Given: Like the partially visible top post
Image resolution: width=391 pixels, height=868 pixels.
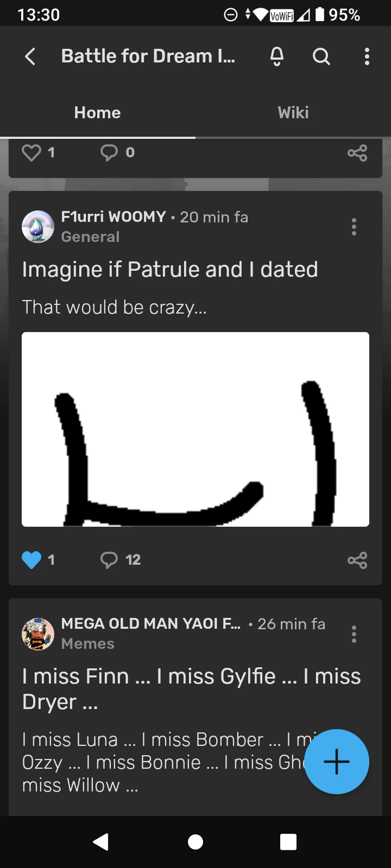Looking at the screenshot, I should pyautogui.click(x=32, y=153).
